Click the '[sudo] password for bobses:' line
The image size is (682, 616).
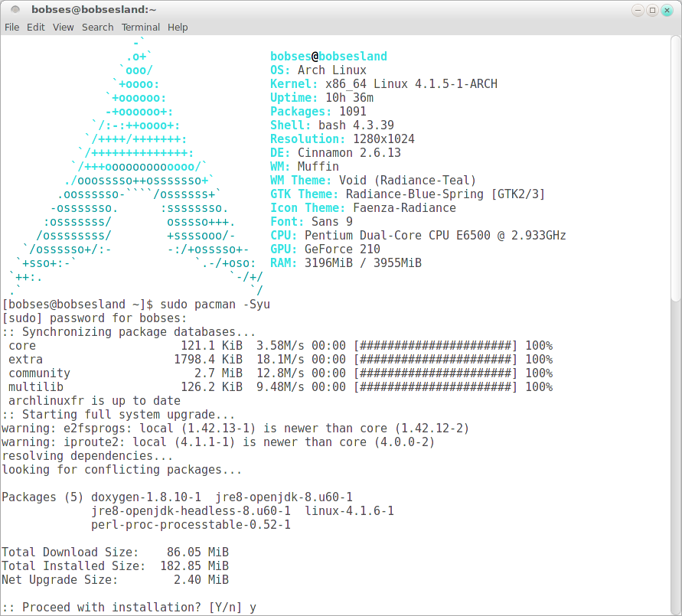(94, 318)
